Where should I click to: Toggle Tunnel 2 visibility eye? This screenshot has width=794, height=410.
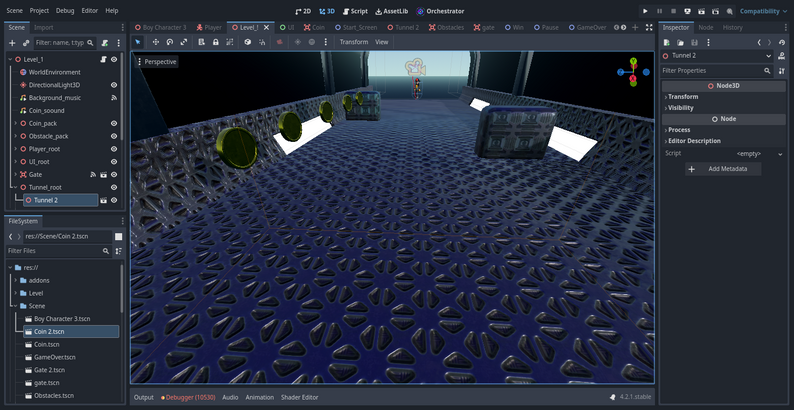tap(114, 200)
